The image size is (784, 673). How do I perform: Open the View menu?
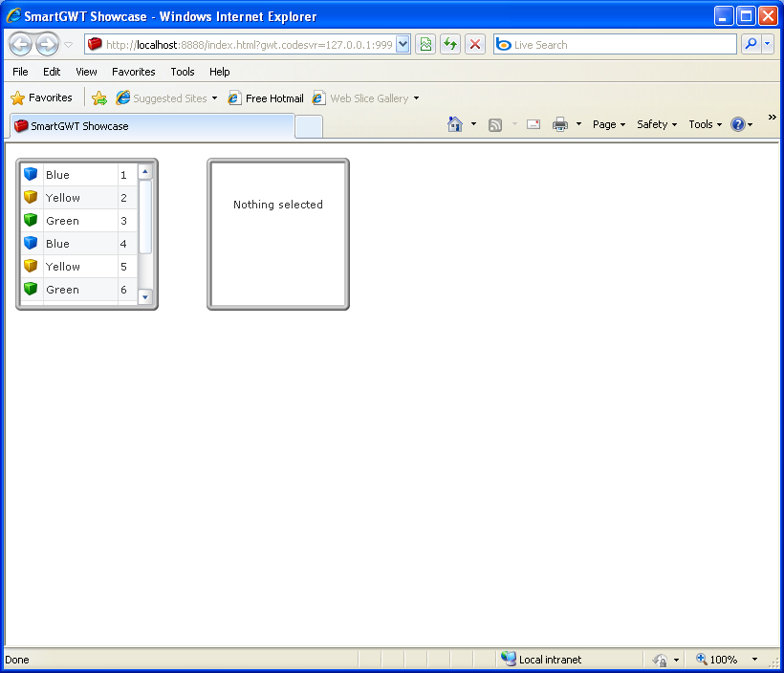(x=86, y=72)
